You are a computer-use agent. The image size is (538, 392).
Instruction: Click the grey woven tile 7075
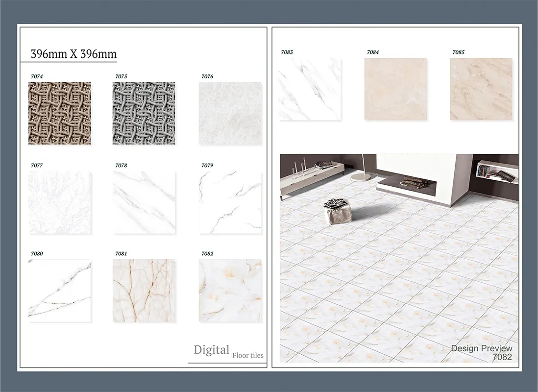click(x=144, y=113)
